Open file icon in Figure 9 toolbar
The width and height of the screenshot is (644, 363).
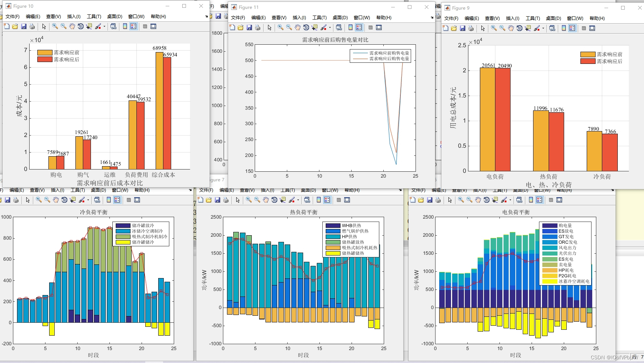click(x=454, y=28)
